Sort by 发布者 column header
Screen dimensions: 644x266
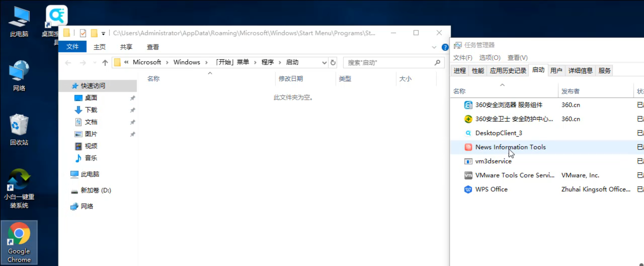pos(570,91)
